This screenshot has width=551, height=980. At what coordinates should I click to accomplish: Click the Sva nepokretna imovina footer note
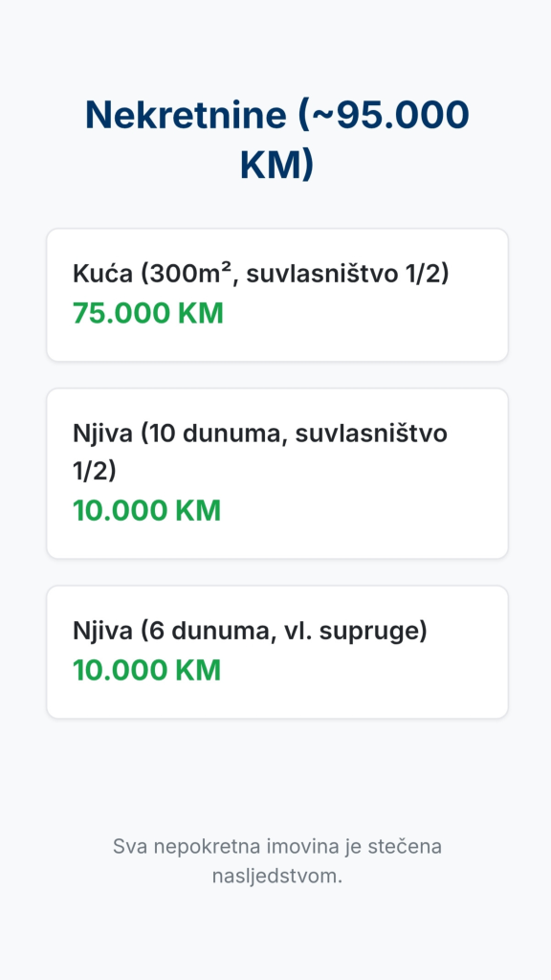(276, 860)
